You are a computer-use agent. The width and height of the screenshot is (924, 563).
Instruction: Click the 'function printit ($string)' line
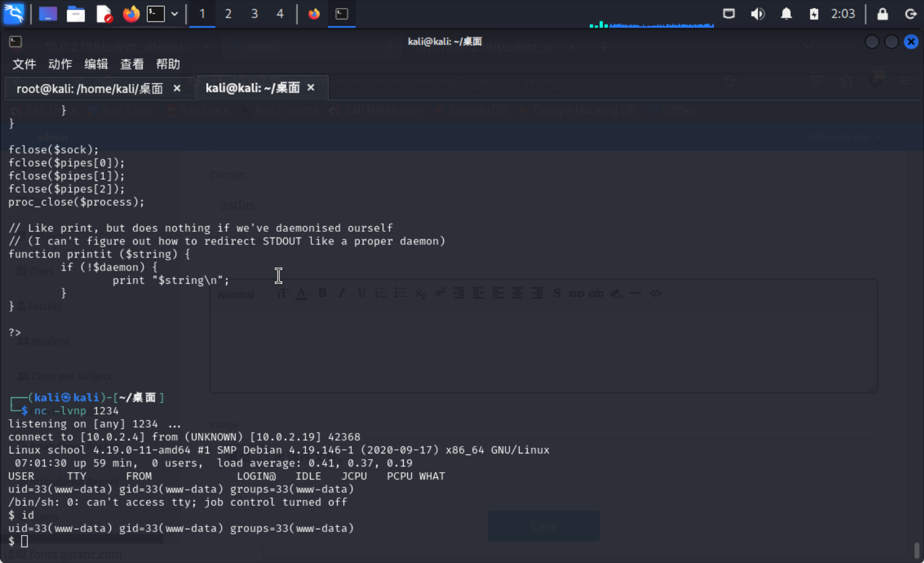click(99, 254)
